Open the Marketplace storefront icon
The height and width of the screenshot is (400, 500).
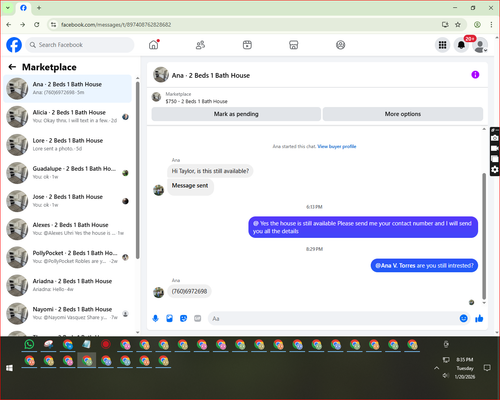294,45
